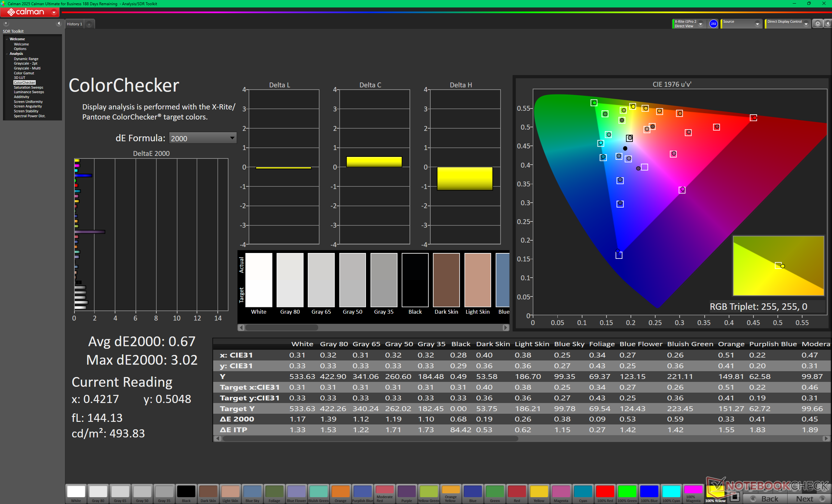Open the Options page in the tree
The image size is (832, 504).
click(20, 49)
